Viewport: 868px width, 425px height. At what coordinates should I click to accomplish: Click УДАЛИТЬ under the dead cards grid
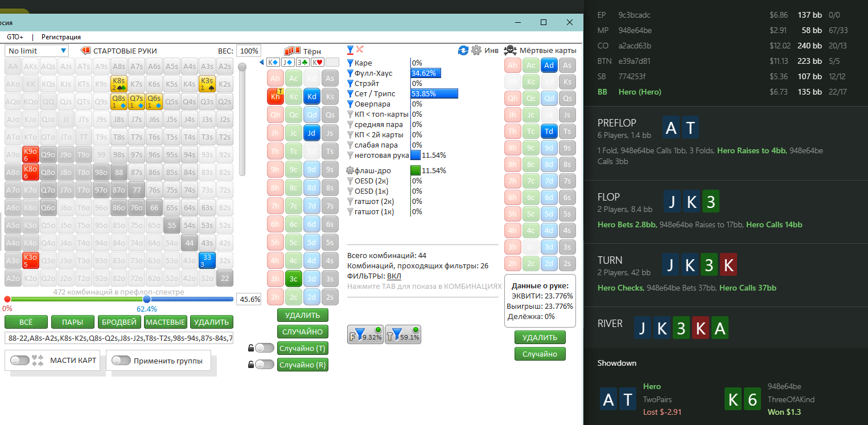coord(540,337)
